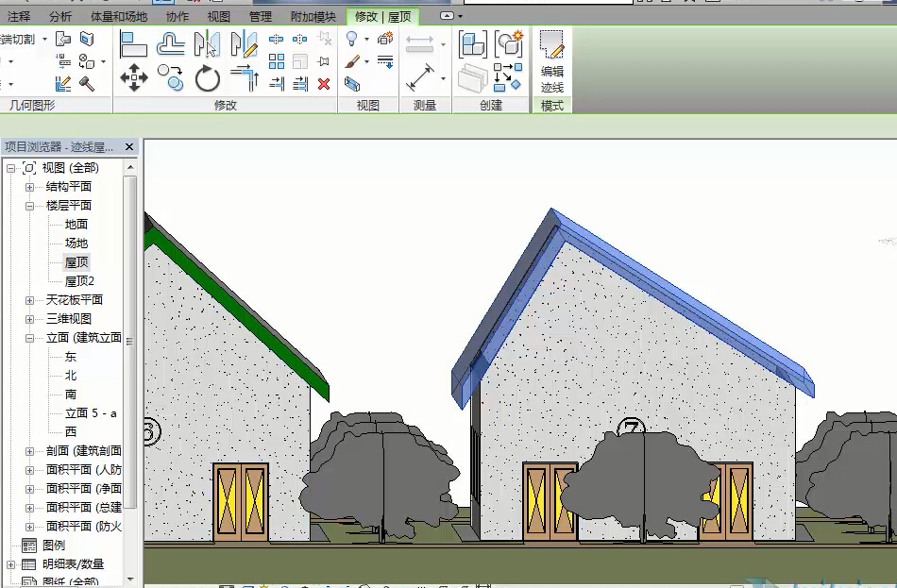Screen dimensions: 897x588
Task: Close the 项目浏览器 panel
Action: tap(129, 147)
